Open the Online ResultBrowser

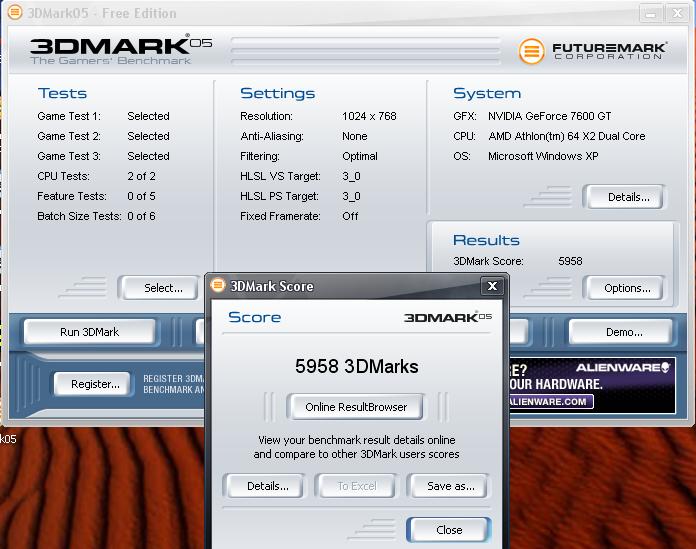356,407
